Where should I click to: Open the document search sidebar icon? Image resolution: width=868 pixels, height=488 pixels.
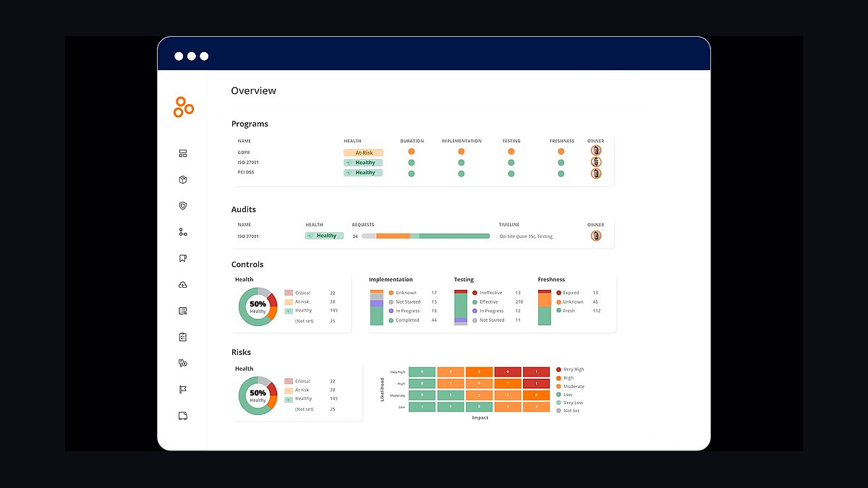point(183,311)
